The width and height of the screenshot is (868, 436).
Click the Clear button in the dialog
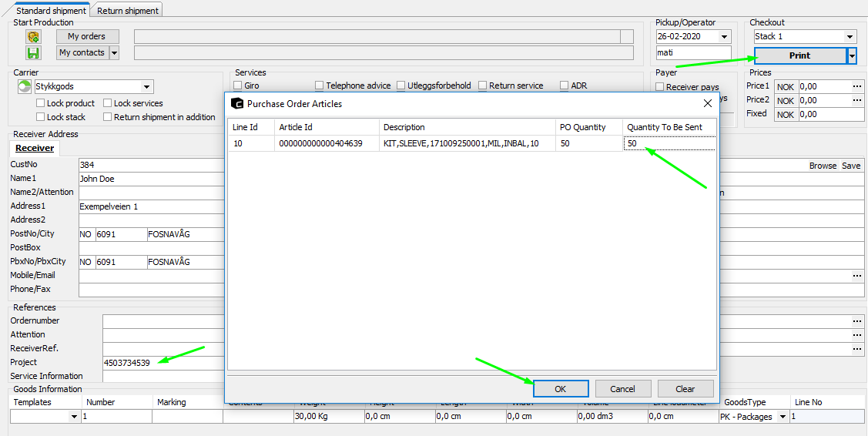685,389
